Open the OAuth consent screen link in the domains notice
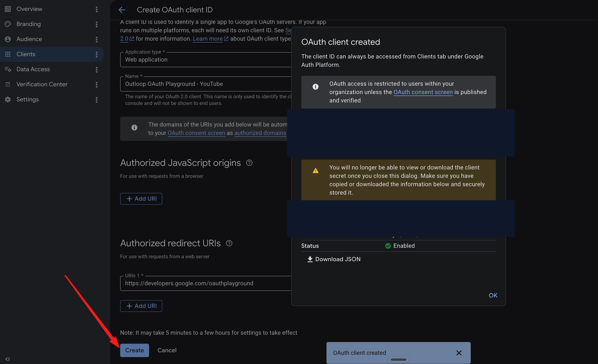598x364 pixels. (x=196, y=133)
